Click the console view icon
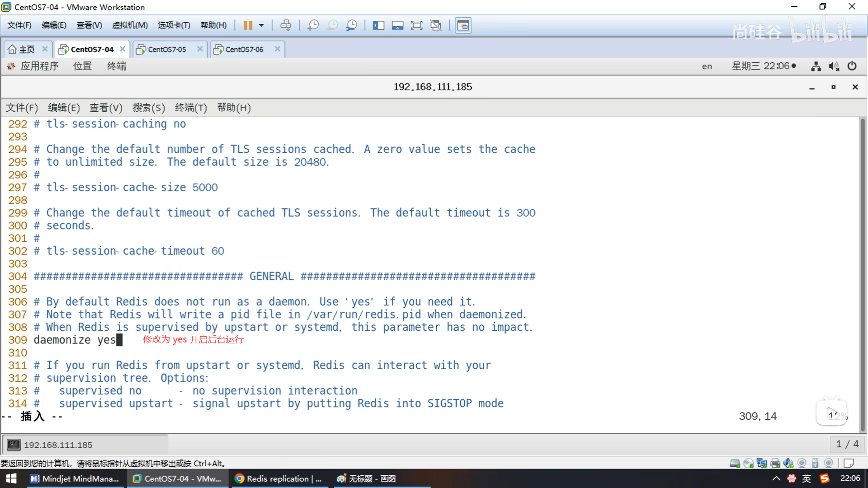The height and width of the screenshot is (488, 868). [463, 25]
